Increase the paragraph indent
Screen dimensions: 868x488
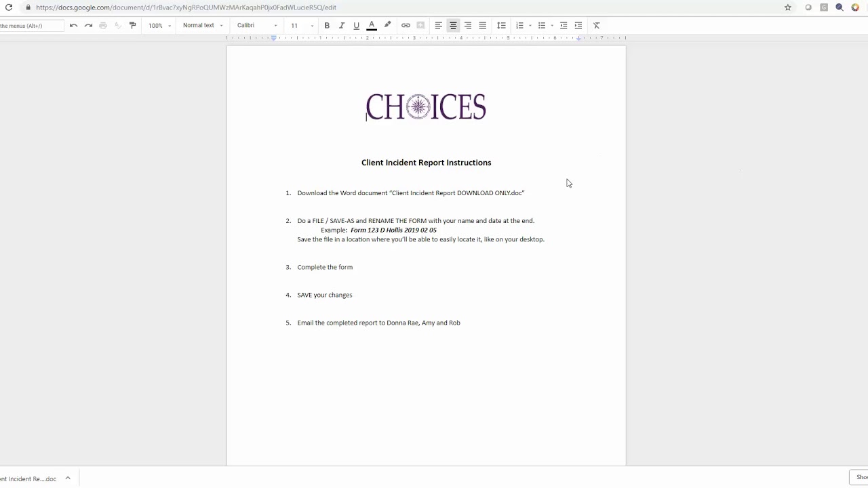pyautogui.click(x=578, y=25)
